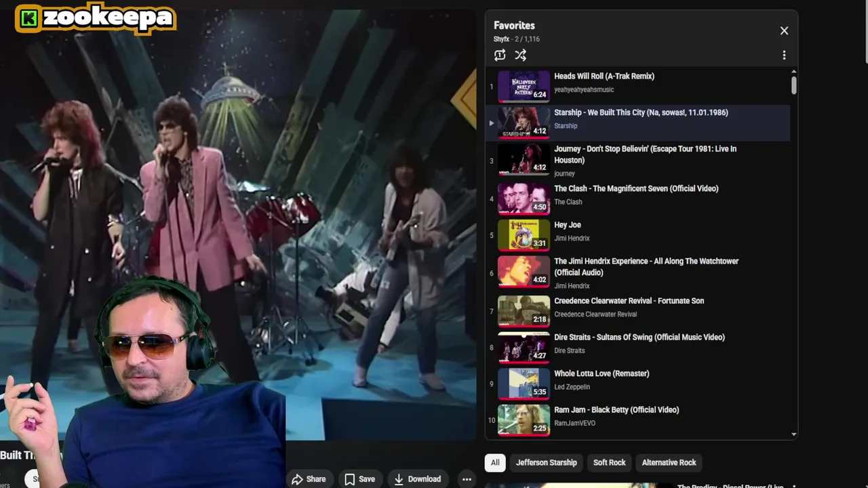This screenshot has width=868, height=488.
Task: Open All Along The Watchtower thumbnail
Action: coord(524,271)
